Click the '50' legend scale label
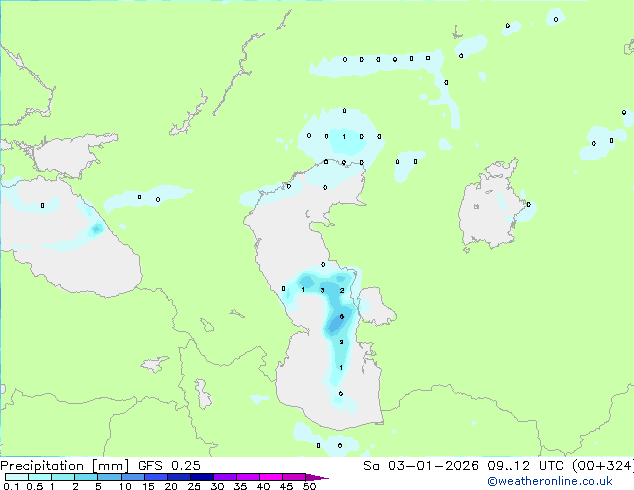The image size is (634, 490). coord(309,486)
